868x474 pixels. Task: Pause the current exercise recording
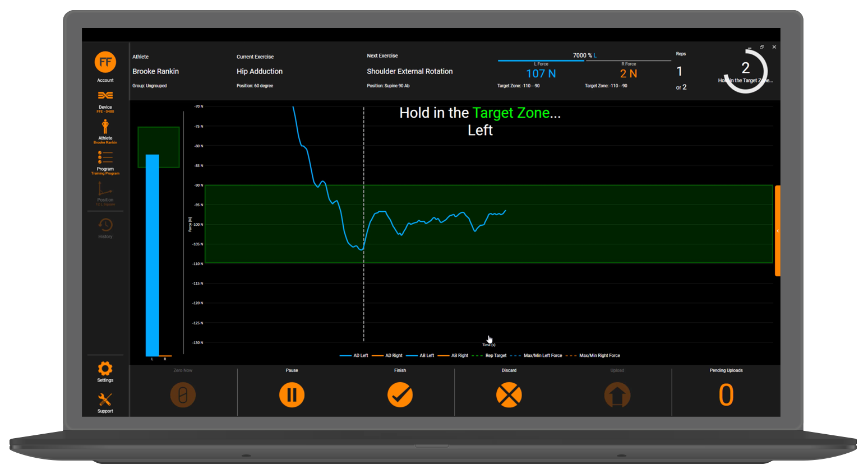pyautogui.click(x=292, y=395)
